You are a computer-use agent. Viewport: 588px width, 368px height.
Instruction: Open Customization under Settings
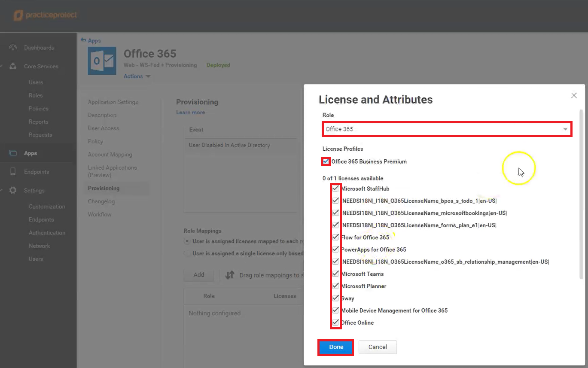coord(47,206)
